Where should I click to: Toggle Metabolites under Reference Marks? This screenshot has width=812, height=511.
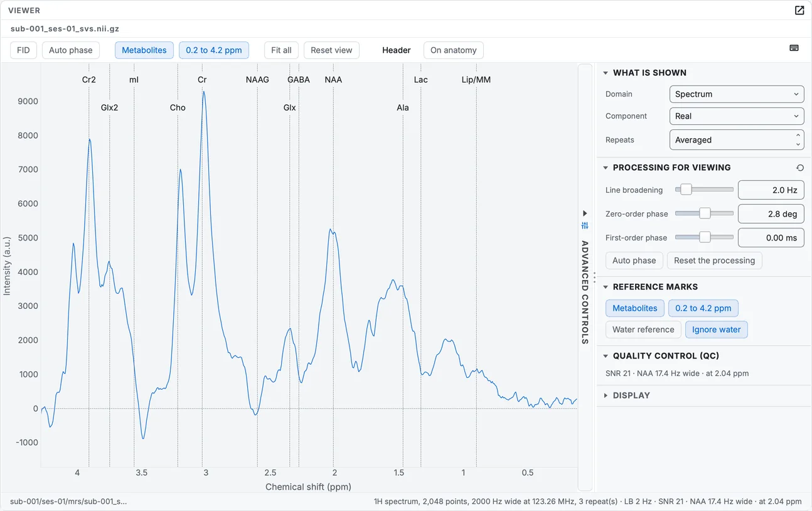click(635, 308)
